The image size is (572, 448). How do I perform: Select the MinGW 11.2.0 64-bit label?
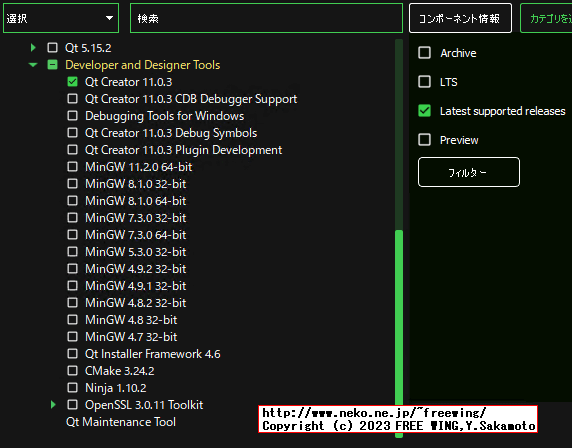[x=139, y=167]
